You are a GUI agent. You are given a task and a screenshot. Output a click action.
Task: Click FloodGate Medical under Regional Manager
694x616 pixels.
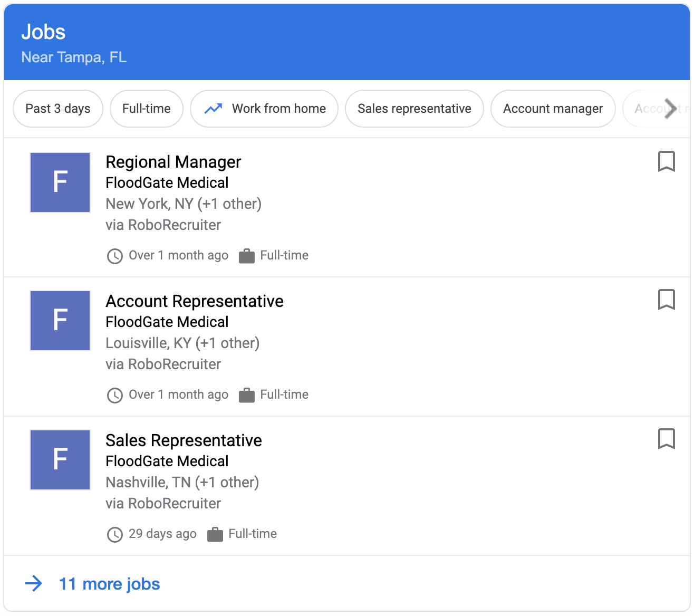pos(167,182)
